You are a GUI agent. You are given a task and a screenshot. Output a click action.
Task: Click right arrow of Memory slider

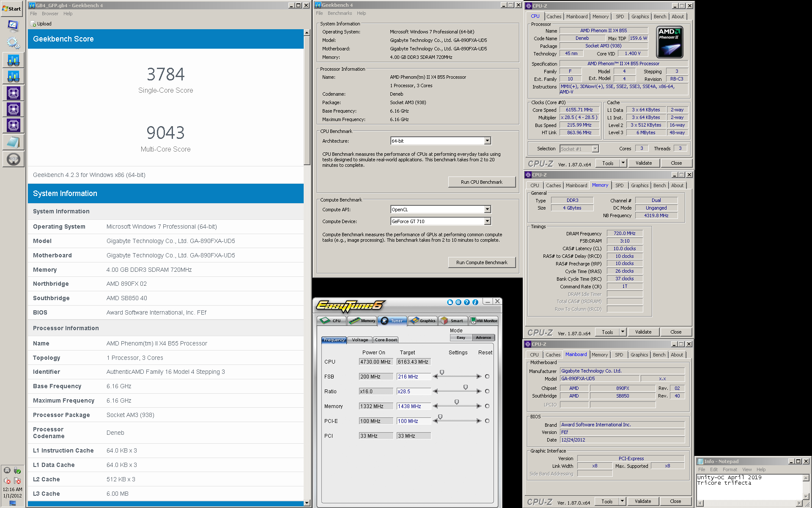tap(479, 406)
